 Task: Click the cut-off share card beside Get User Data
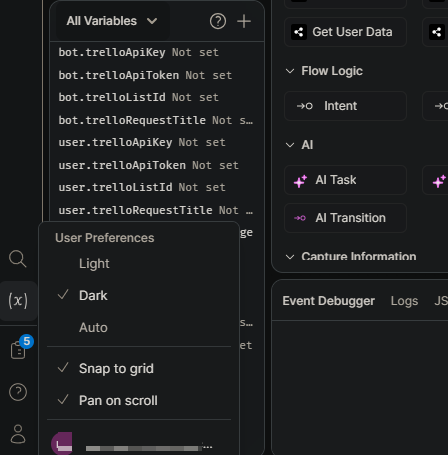pos(435,32)
